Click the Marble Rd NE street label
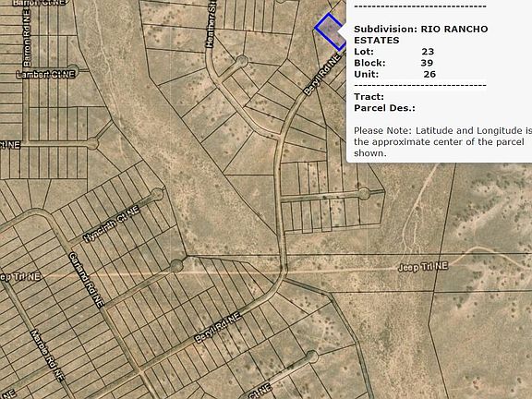Image resolution: width=532 pixels, height=399 pixels. pyautogui.click(x=47, y=356)
